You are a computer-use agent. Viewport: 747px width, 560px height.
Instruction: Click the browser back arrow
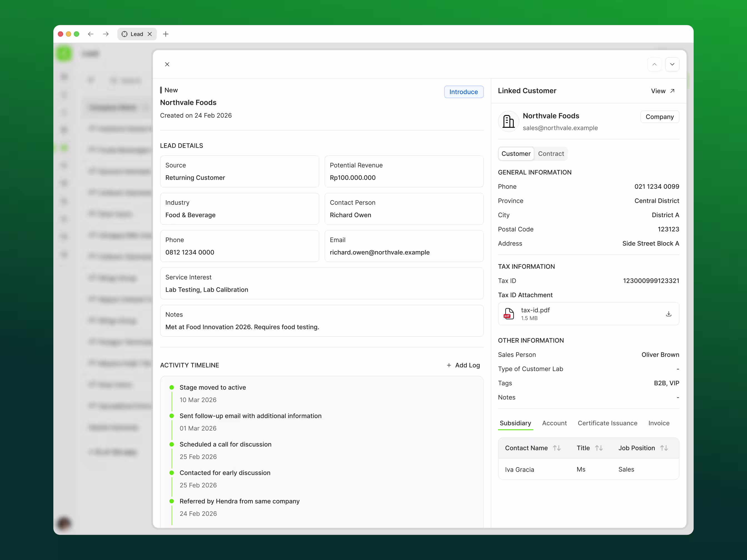[91, 34]
